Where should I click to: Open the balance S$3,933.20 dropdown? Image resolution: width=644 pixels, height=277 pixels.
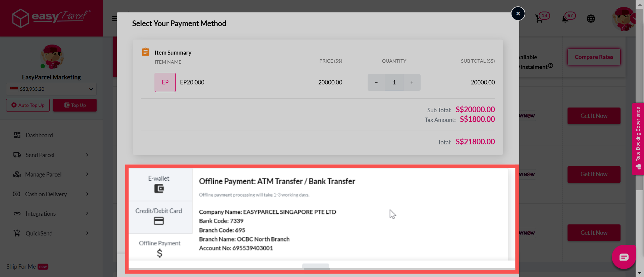51,89
